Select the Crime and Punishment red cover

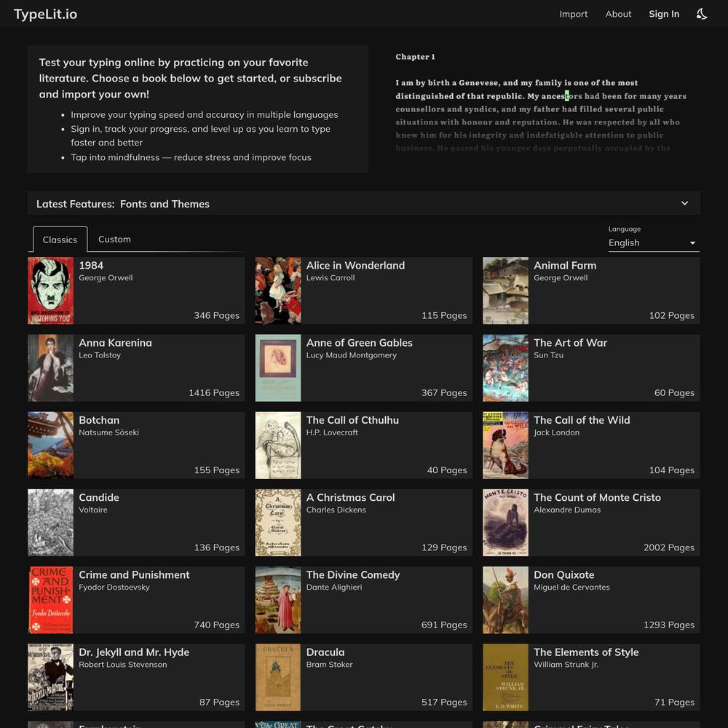pyautogui.click(x=51, y=600)
